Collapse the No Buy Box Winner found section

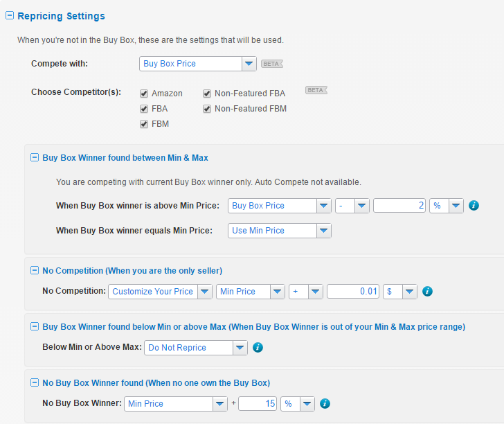pyautogui.click(x=35, y=382)
